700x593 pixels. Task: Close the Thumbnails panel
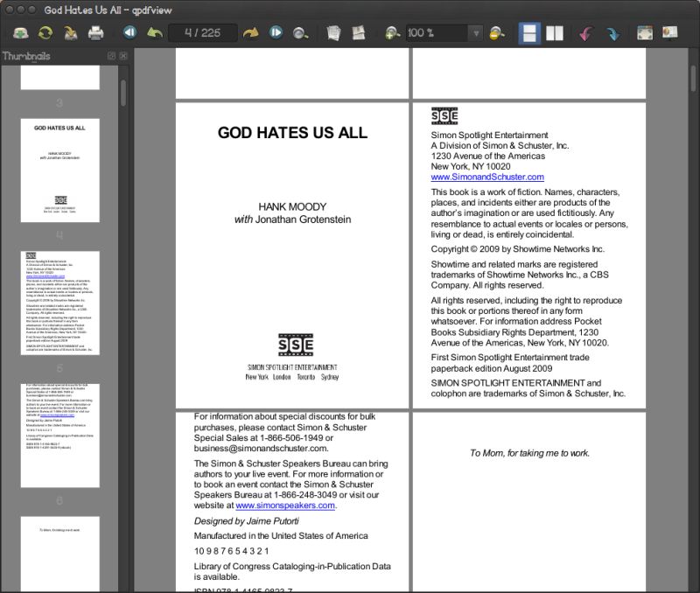[123, 55]
